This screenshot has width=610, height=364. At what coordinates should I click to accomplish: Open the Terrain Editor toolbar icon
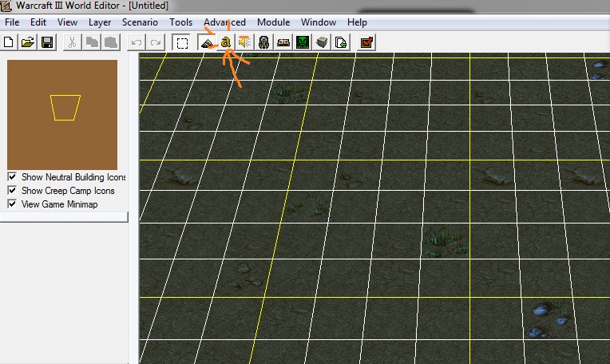pyautogui.click(x=207, y=42)
